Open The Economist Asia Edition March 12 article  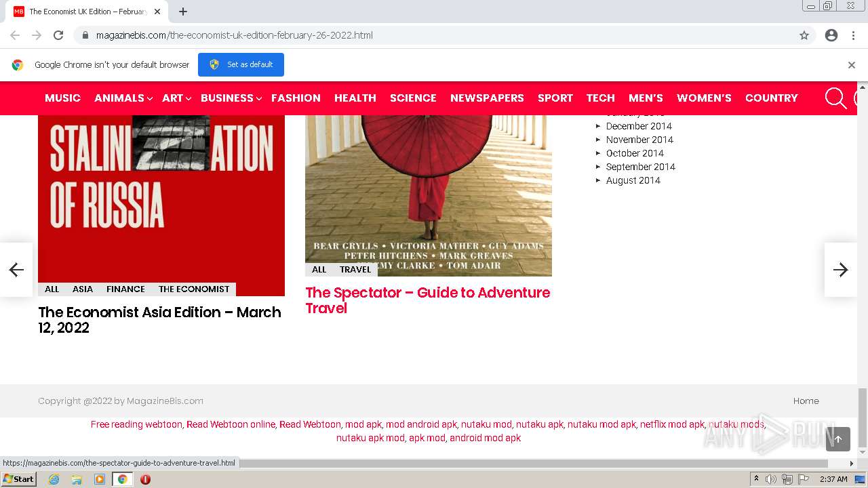[x=159, y=320]
